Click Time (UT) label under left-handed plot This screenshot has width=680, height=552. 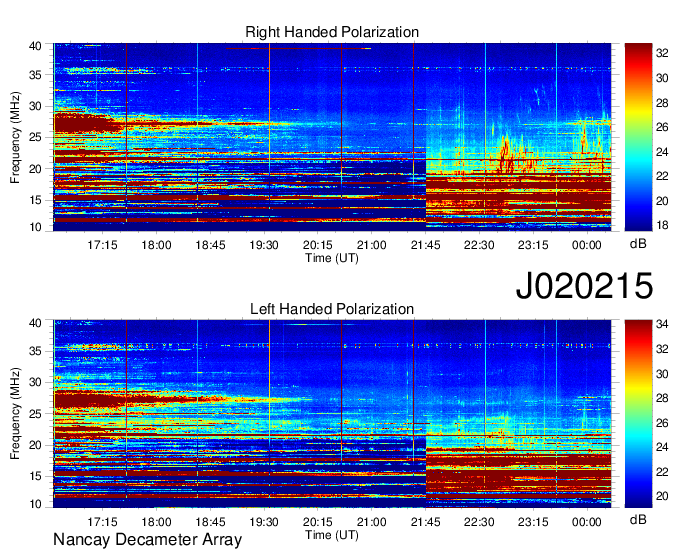332,535
